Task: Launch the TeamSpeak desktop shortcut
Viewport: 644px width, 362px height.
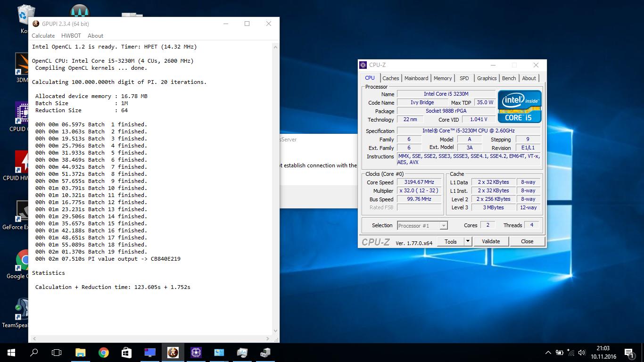Action: coord(22,309)
